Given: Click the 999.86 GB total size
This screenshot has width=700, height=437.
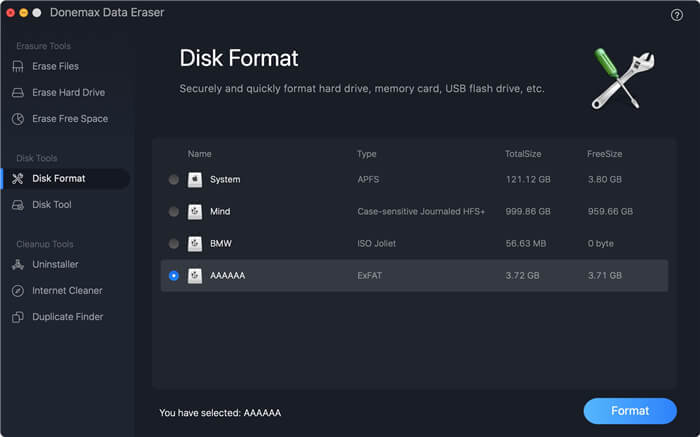Looking at the screenshot, I should coord(528,212).
